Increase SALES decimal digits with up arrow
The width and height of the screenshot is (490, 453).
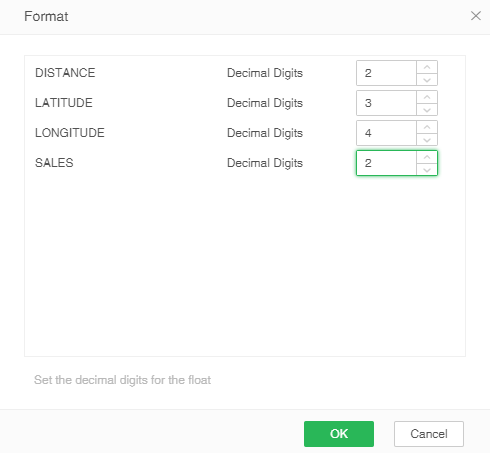pos(427,157)
